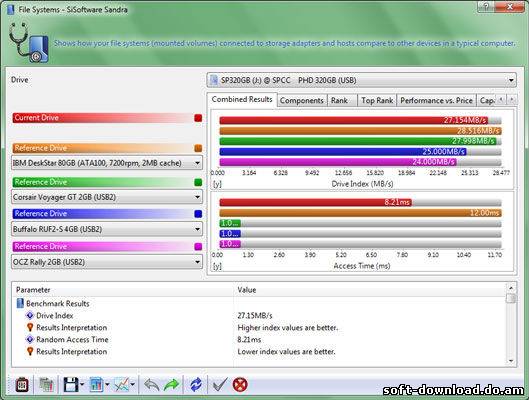The image size is (529, 400).
Task: Click the red cancel cross icon
Action: pos(240,384)
